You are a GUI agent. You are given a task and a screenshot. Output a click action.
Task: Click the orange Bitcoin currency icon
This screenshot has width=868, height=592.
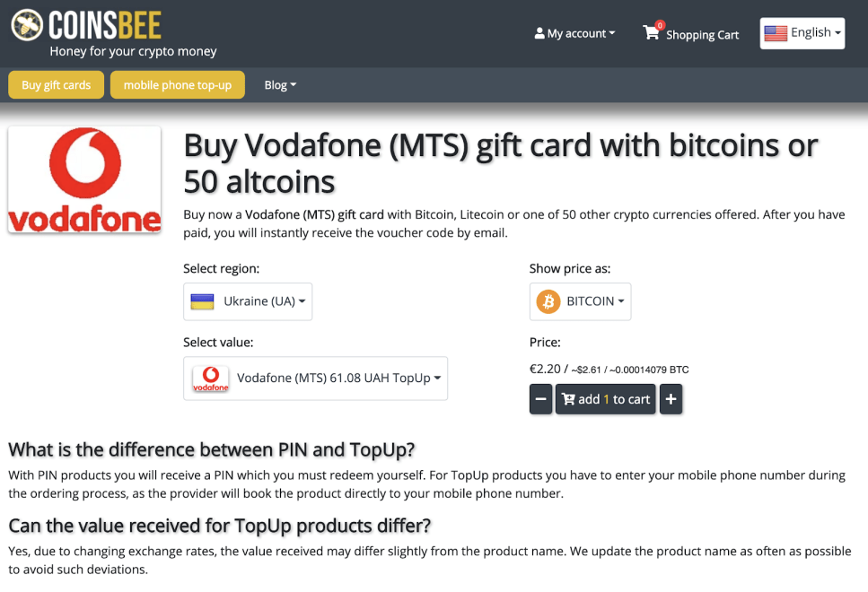point(548,301)
